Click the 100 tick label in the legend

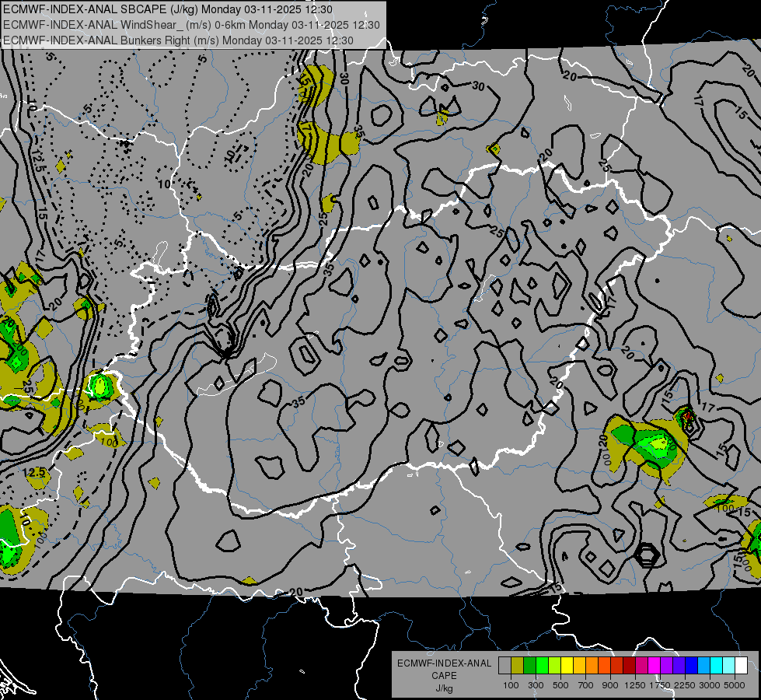pos(511,685)
